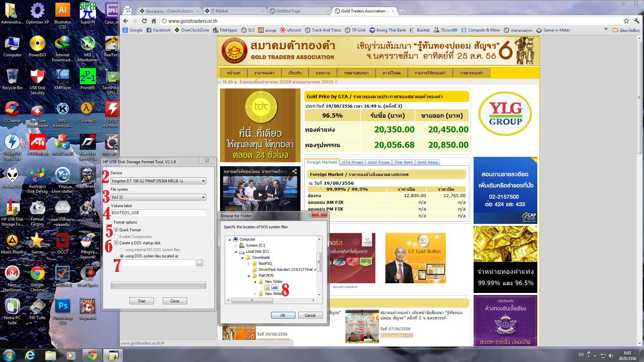Click the Volume label input field
This screenshot has width=644, height=362.
pyautogui.click(x=158, y=213)
